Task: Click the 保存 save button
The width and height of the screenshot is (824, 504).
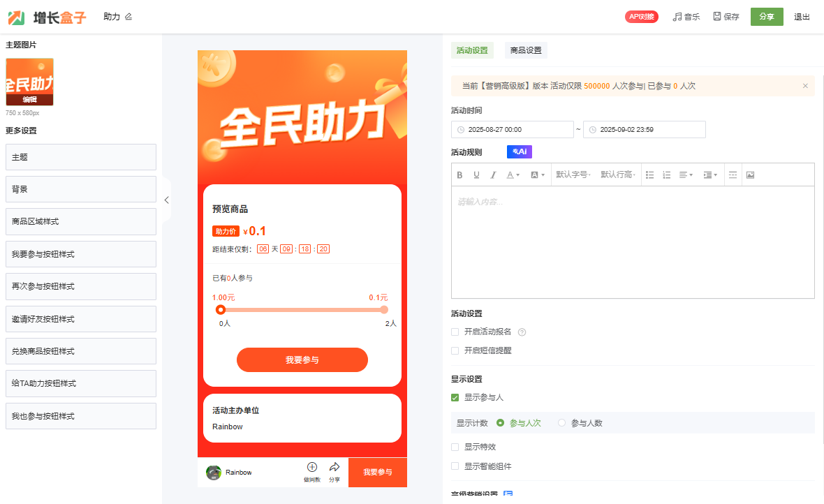Action: pos(726,17)
